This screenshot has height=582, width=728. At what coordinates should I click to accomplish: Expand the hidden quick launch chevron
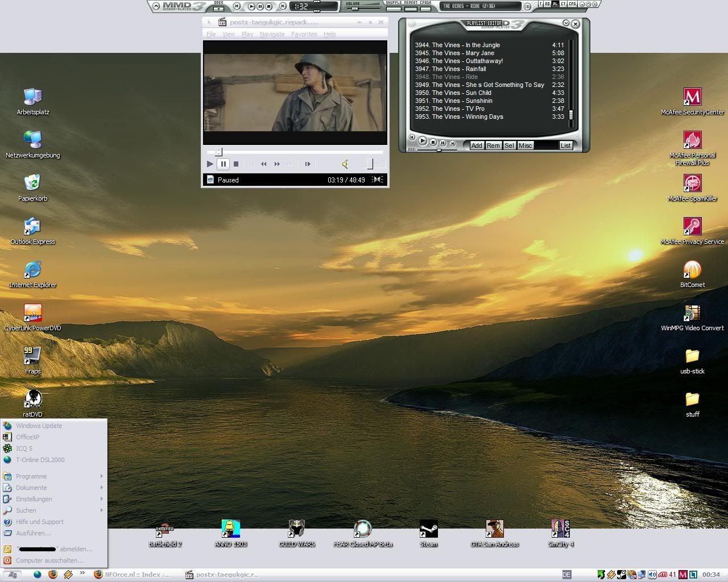pyautogui.click(x=82, y=573)
